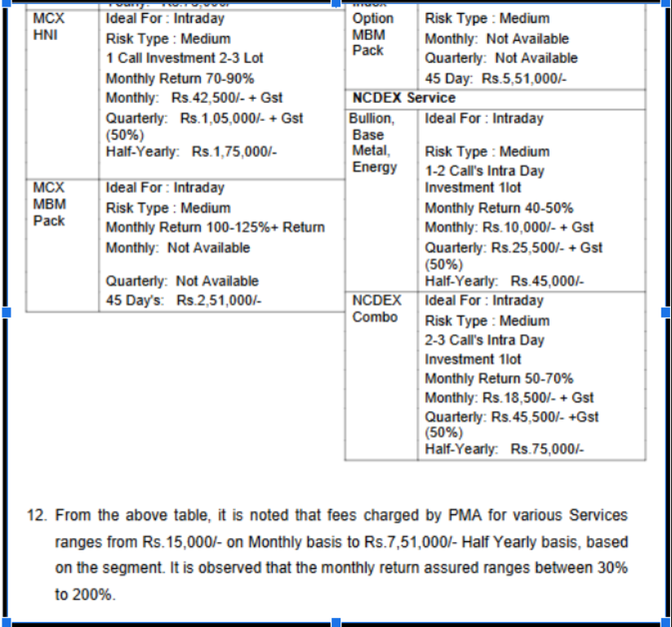Click the MCX MBM Pack table cell
Screen dimensions: 672x627
point(49,204)
